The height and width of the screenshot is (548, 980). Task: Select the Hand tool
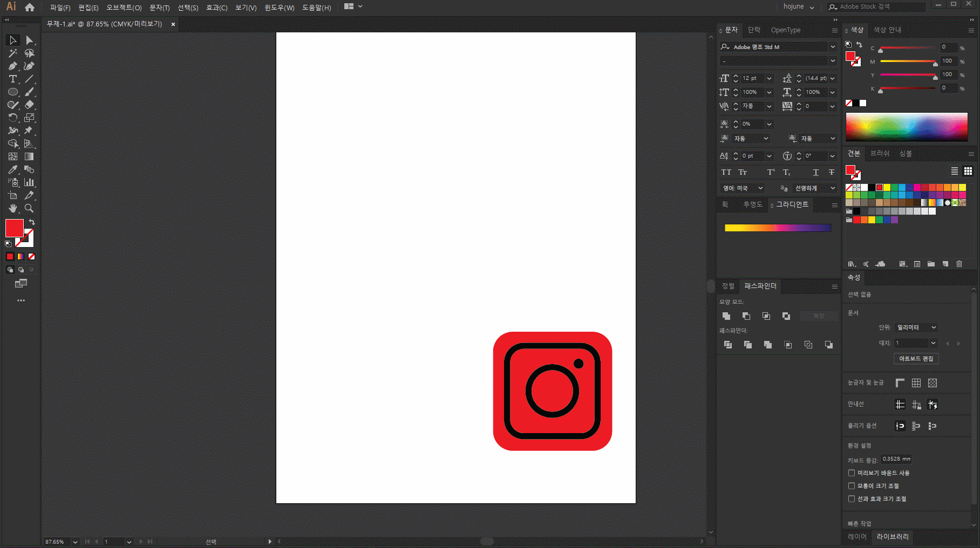(13, 208)
